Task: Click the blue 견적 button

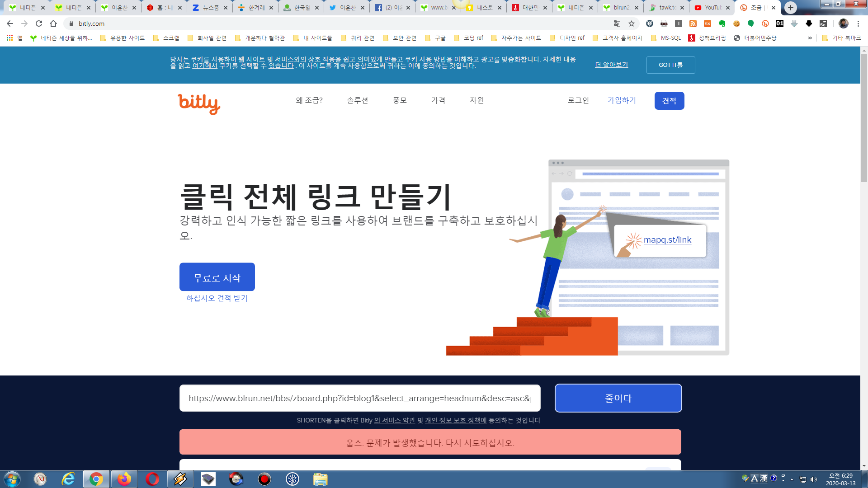Action: [669, 101]
